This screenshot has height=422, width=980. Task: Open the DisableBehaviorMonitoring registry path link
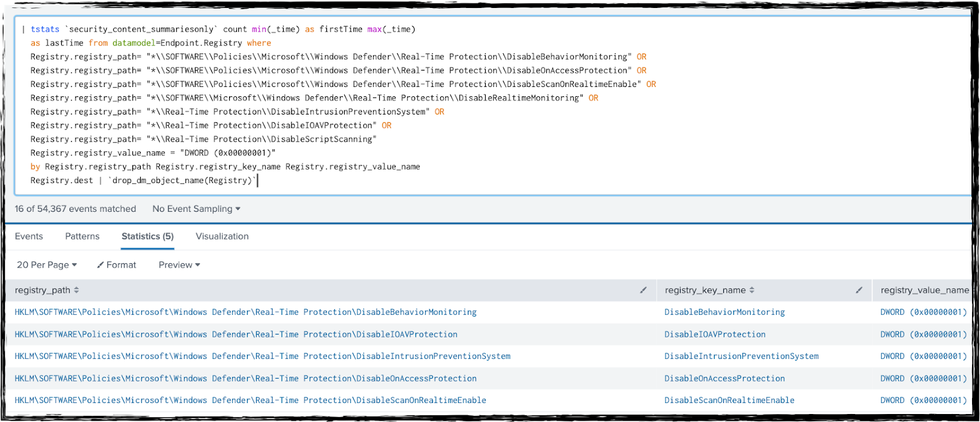coord(245,312)
